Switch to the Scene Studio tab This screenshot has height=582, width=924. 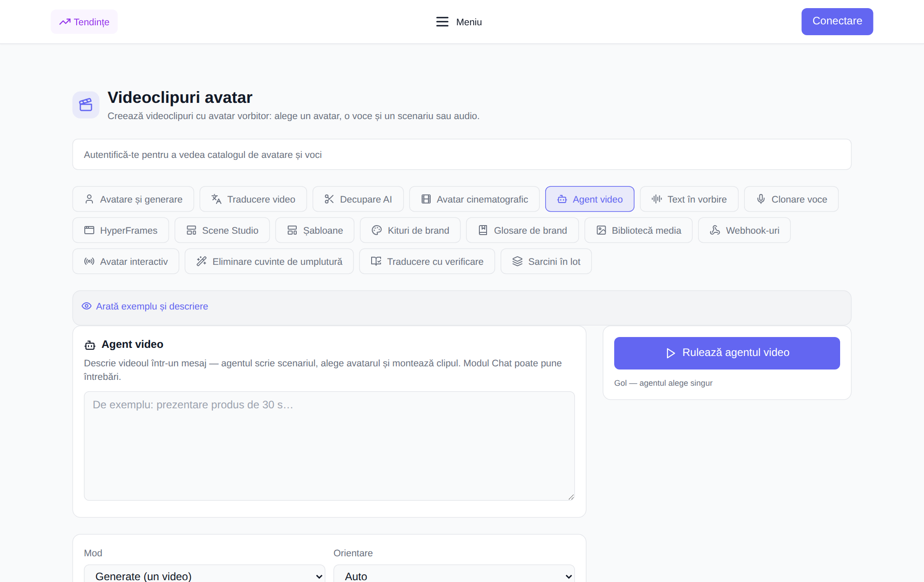coord(222,230)
